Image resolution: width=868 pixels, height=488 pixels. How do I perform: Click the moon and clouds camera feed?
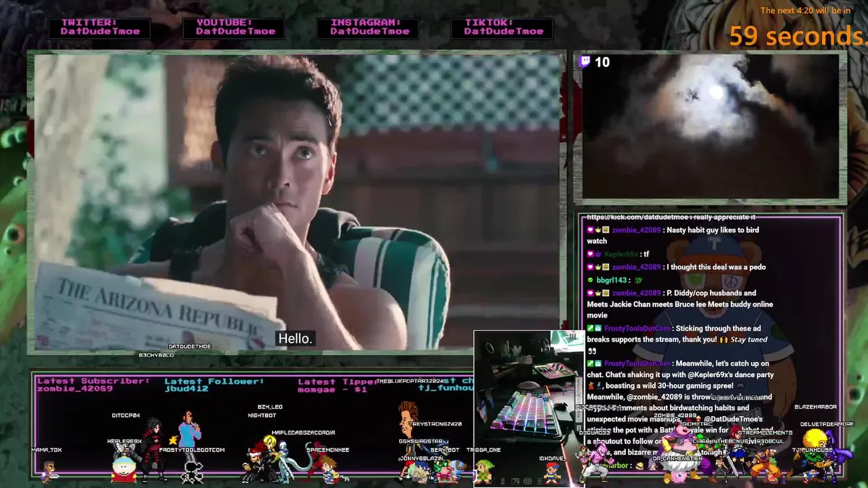pos(710,127)
